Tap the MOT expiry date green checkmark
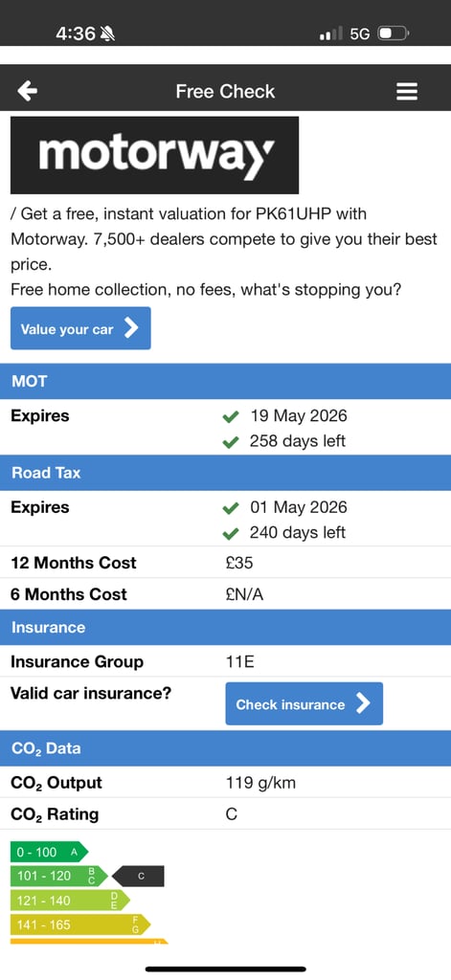The width and height of the screenshot is (451, 980). click(231, 417)
